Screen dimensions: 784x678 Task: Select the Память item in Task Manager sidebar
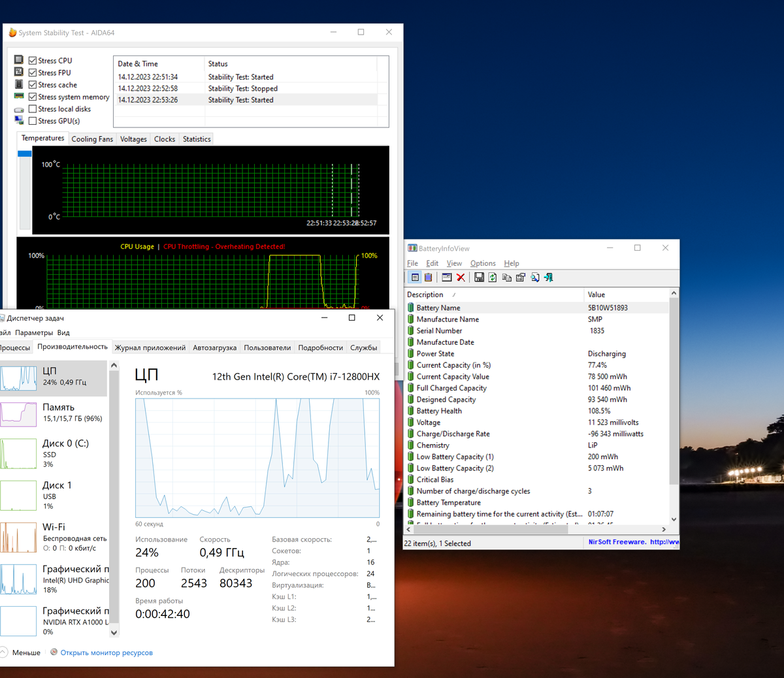click(54, 413)
